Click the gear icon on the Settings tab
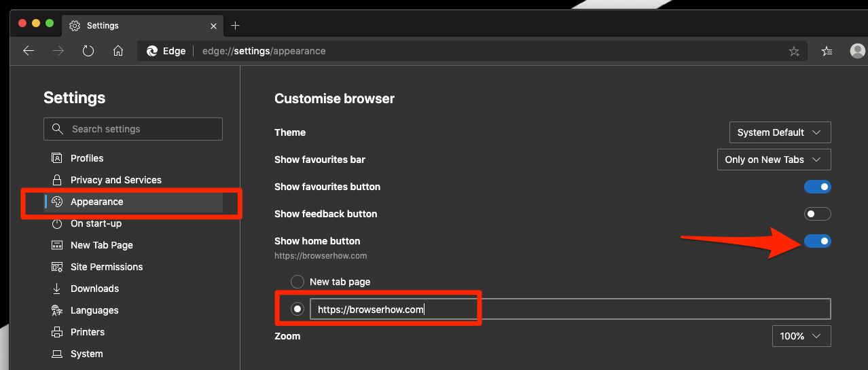The image size is (868, 370). coord(75,26)
